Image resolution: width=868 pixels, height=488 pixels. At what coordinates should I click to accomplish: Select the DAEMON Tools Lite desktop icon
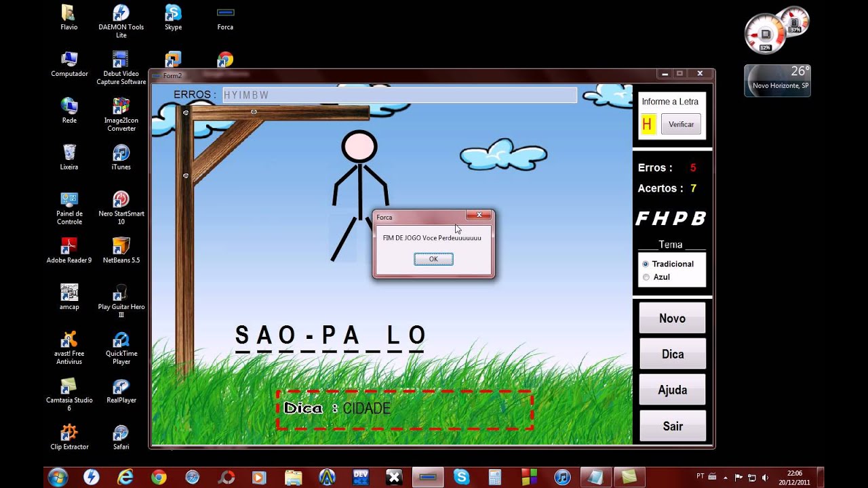tap(121, 21)
